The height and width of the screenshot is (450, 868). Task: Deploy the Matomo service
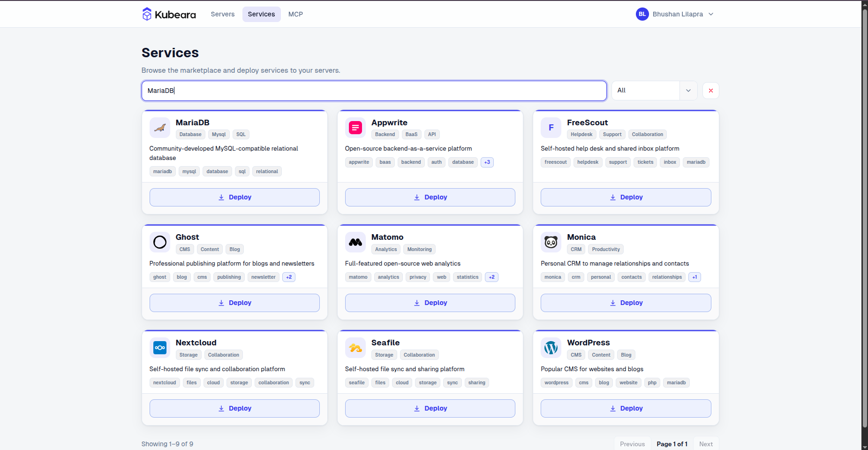point(430,303)
